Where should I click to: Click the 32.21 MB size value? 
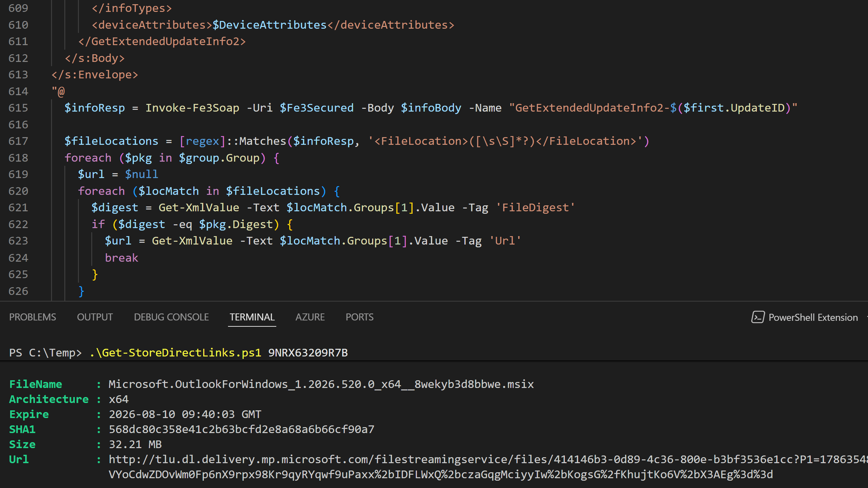click(135, 444)
